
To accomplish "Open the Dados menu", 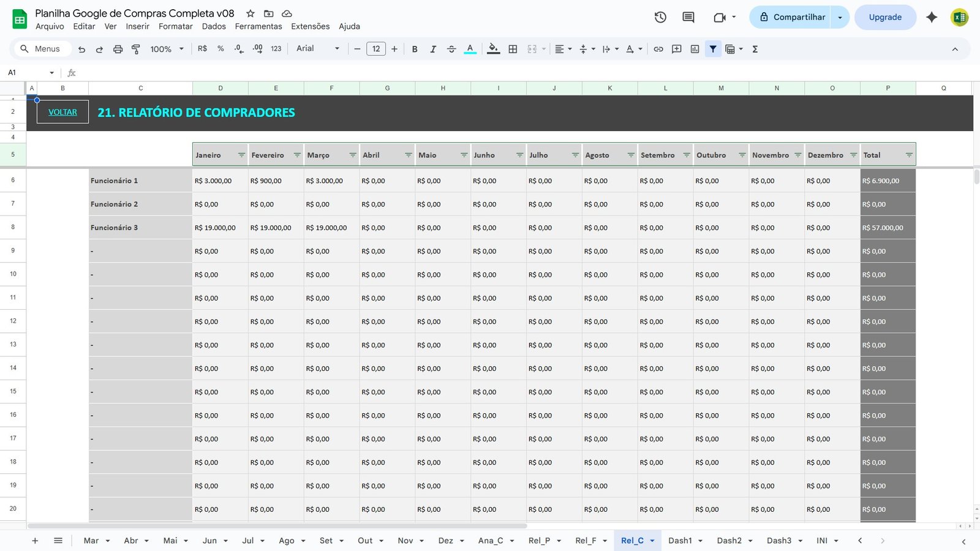I will pos(213,26).
